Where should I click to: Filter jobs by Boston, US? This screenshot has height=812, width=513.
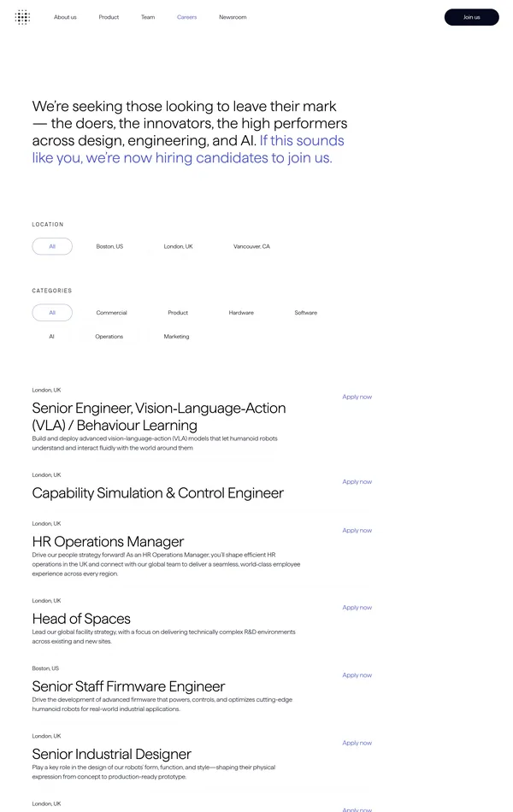pyautogui.click(x=109, y=246)
